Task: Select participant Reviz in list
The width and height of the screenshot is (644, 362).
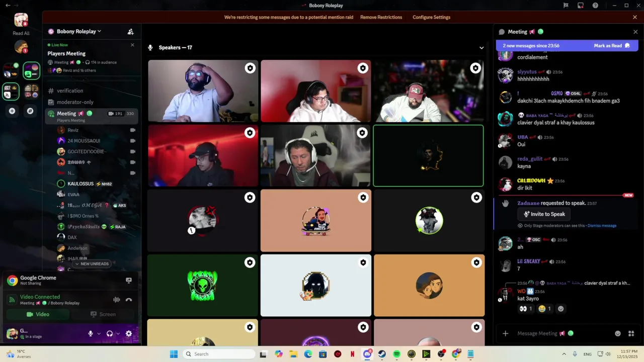Action: (x=96, y=130)
